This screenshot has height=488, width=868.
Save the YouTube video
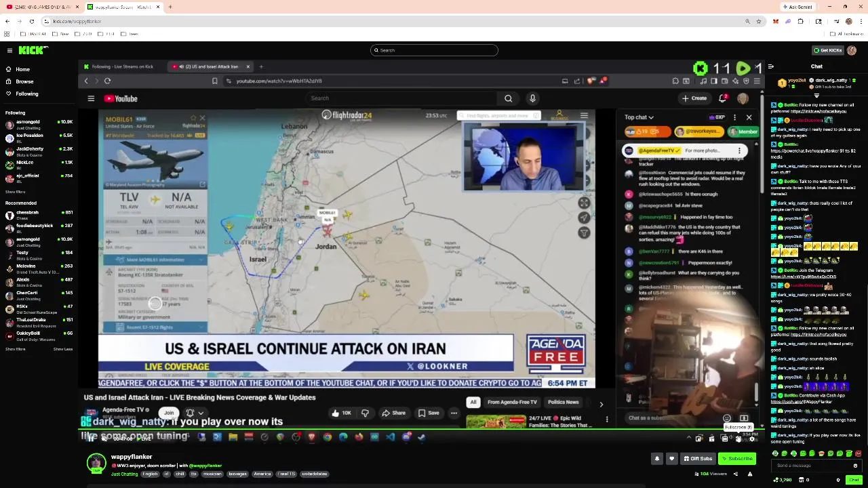pyautogui.click(x=429, y=413)
